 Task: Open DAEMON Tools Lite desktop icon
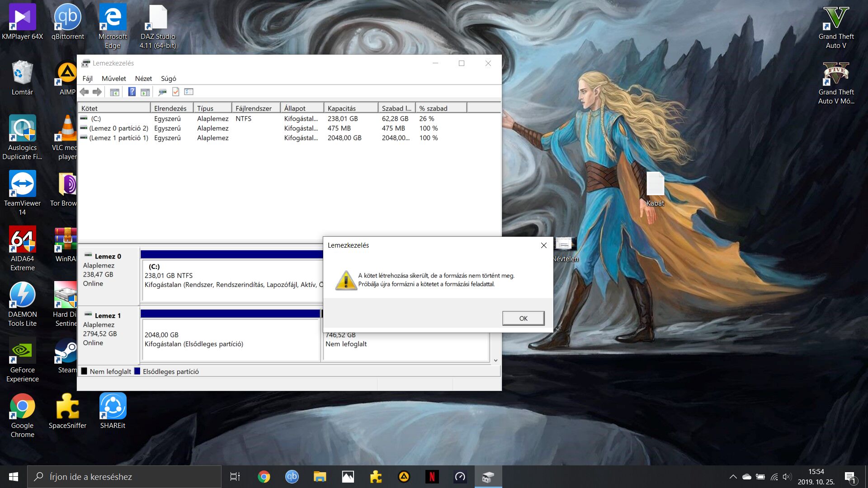[x=23, y=305]
